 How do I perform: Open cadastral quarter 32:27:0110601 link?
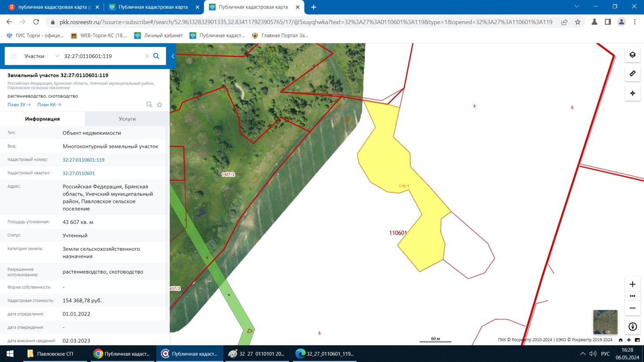coord(79,173)
